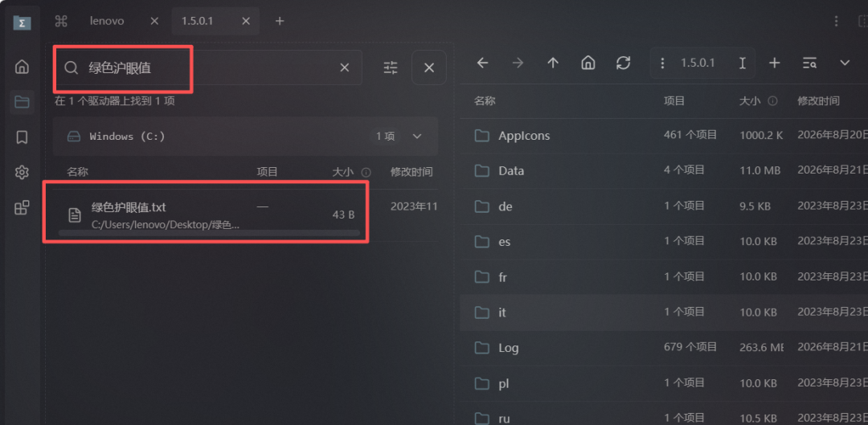868x425 pixels.
Task: Clear the search text with X
Action: click(344, 67)
